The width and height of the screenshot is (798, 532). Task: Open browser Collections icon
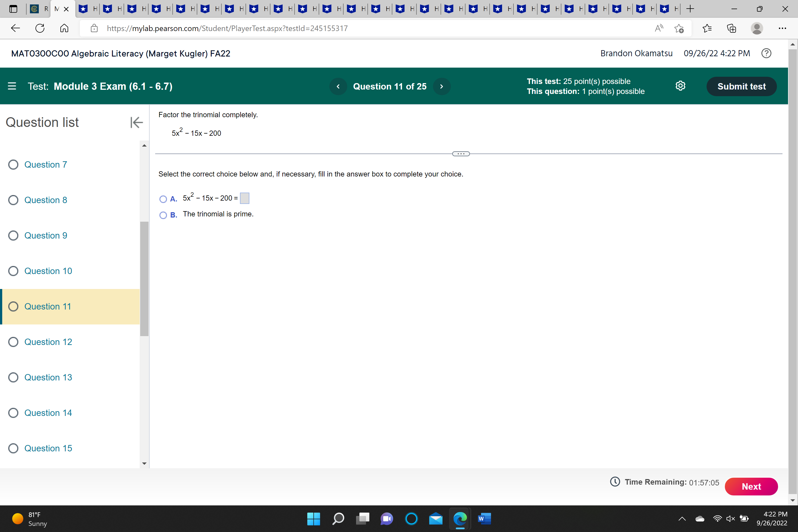[731, 28]
